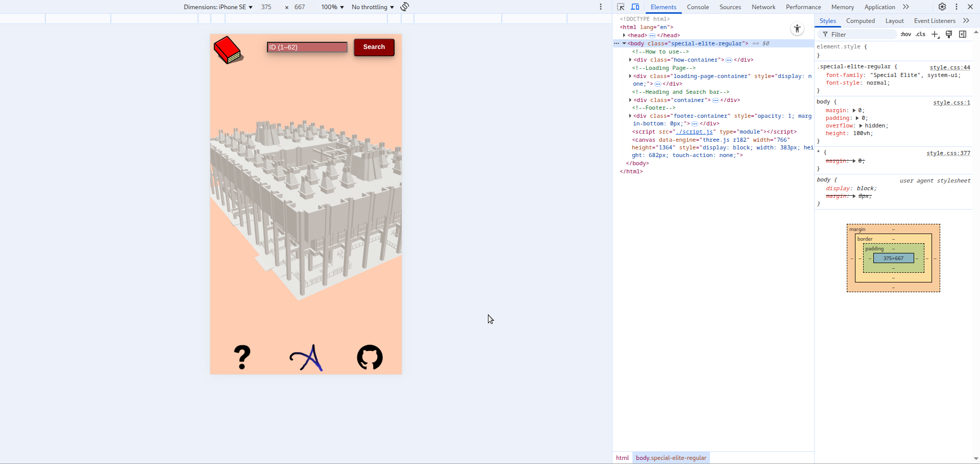Toggle the .cls element classes panel
The height and width of the screenshot is (464, 980).
pyautogui.click(x=920, y=34)
